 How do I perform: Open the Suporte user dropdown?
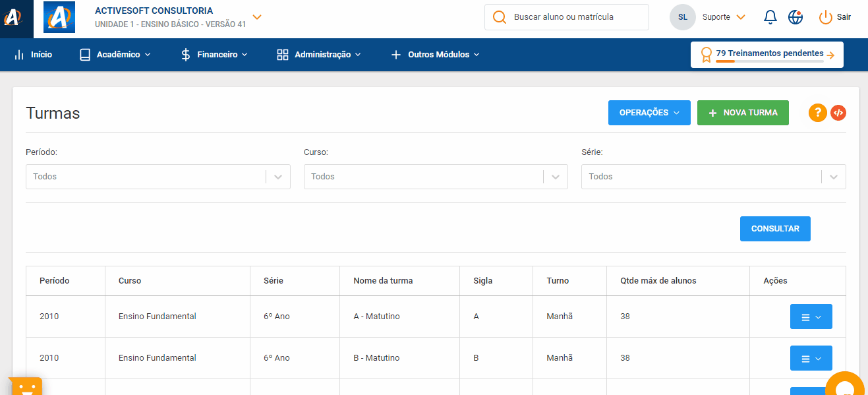(x=724, y=17)
